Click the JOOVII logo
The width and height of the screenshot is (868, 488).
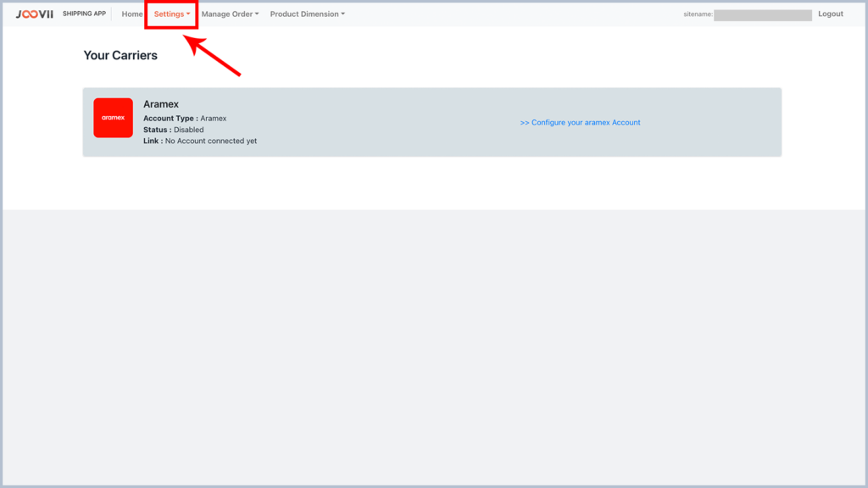34,14
